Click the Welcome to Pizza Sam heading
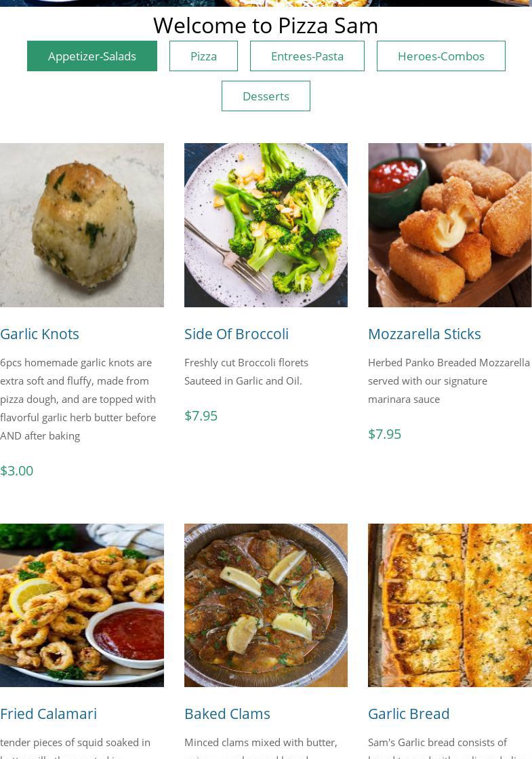The image size is (532, 759). (x=266, y=25)
